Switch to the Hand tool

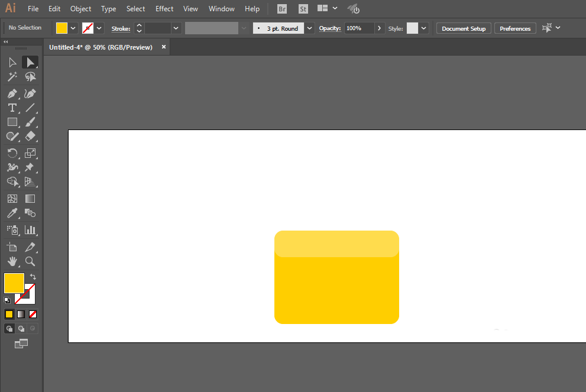(12, 261)
